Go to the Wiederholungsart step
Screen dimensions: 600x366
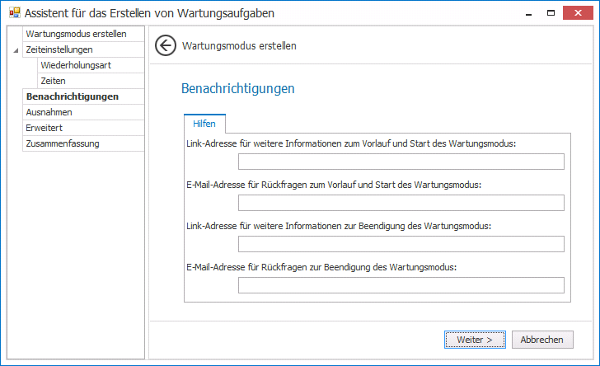[x=91, y=65]
